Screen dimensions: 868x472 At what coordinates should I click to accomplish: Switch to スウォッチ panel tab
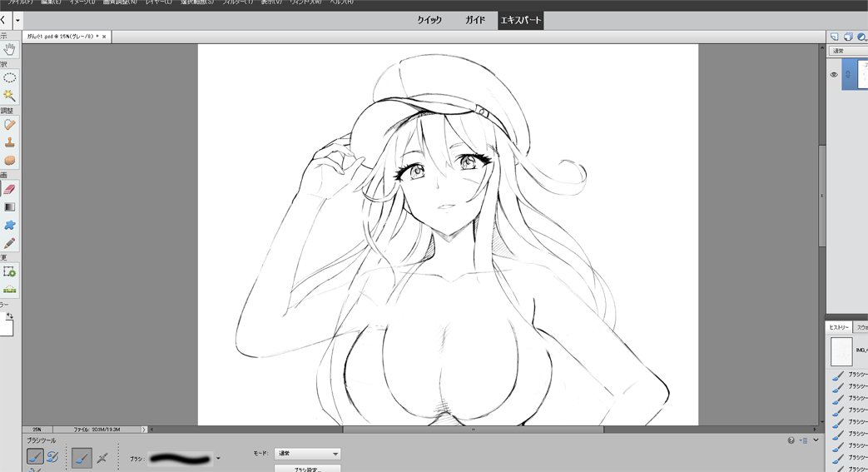pos(861,328)
